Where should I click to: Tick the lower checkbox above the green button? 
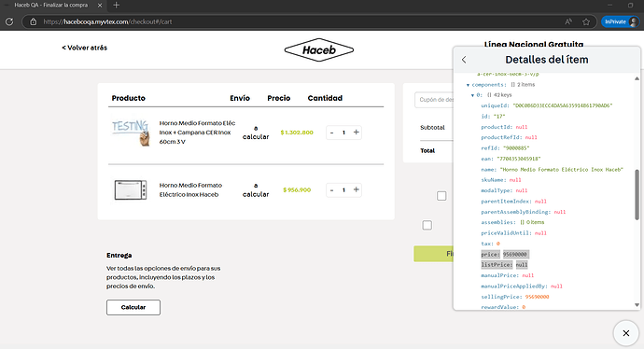coord(427,226)
